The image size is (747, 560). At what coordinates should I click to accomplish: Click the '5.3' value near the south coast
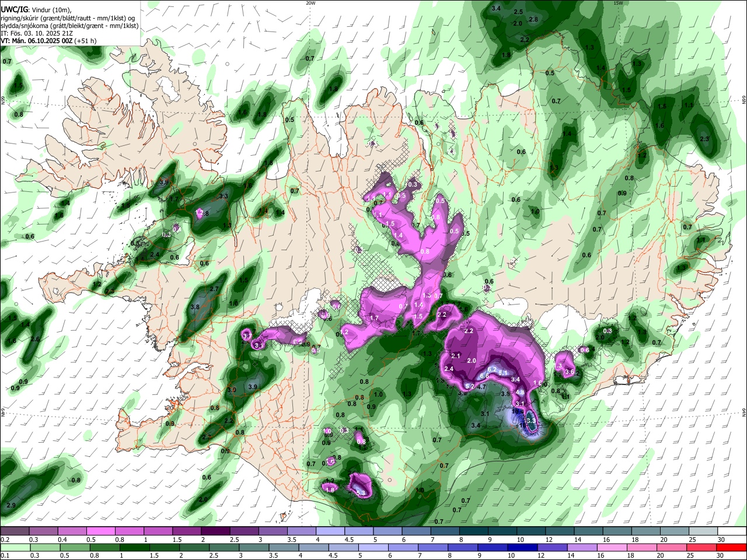pyautogui.click(x=360, y=494)
